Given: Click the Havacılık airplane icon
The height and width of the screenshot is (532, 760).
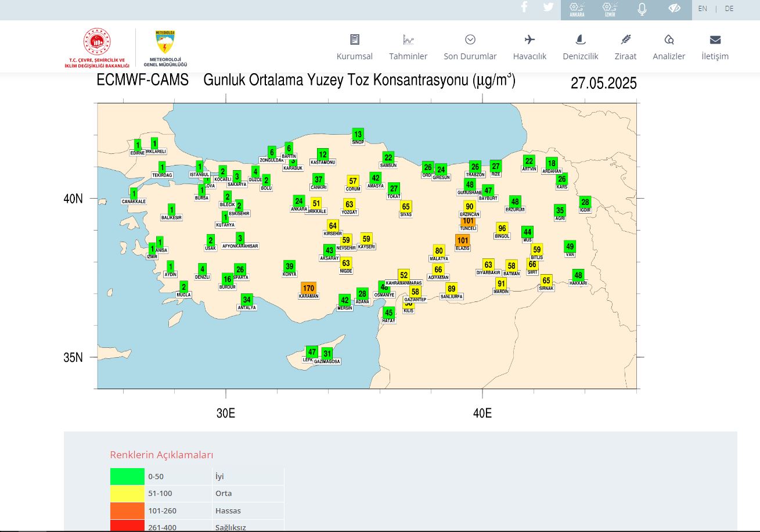Looking at the screenshot, I should coord(530,39).
